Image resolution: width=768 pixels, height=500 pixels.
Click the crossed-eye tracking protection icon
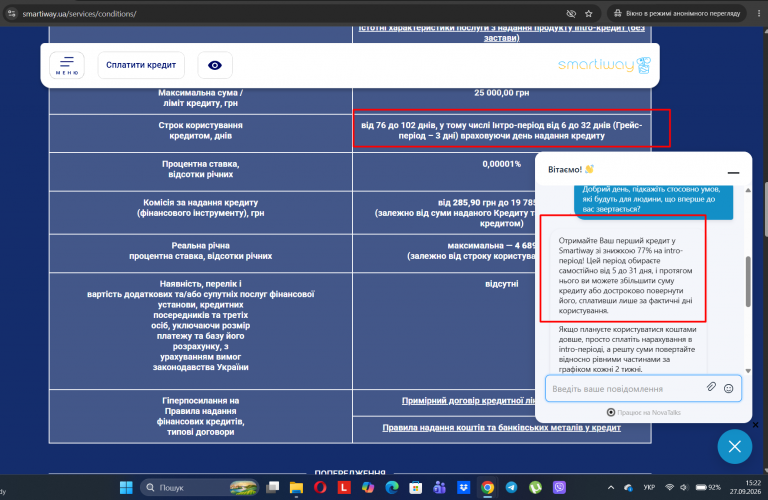click(571, 14)
